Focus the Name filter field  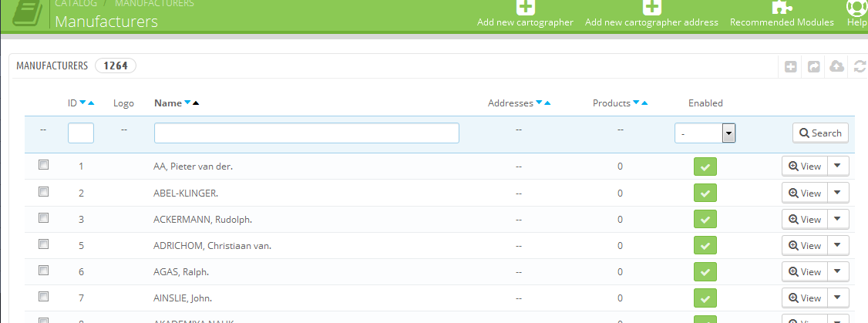coord(307,133)
